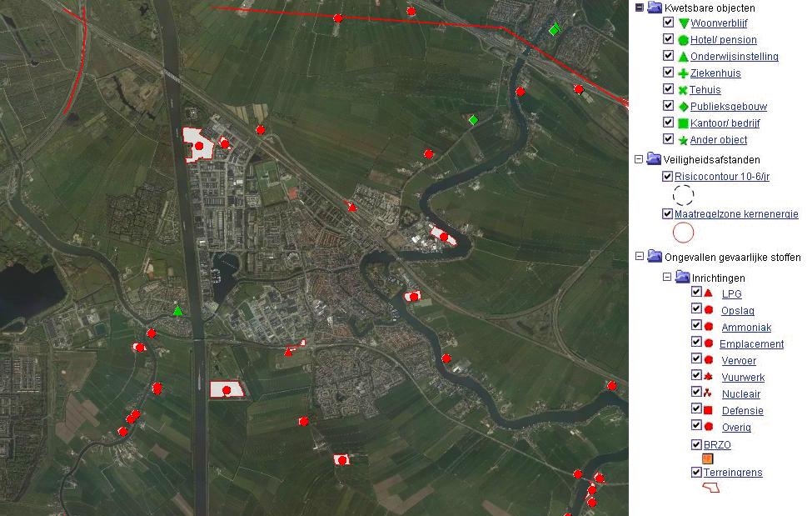
Task: Open the Publieksgebouw link
Action: point(729,107)
